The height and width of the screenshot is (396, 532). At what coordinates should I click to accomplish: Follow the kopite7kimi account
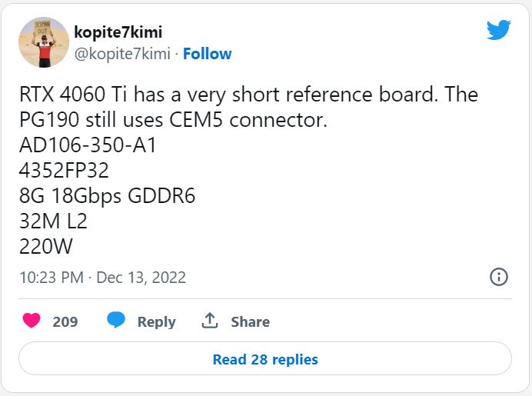pos(208,54)
